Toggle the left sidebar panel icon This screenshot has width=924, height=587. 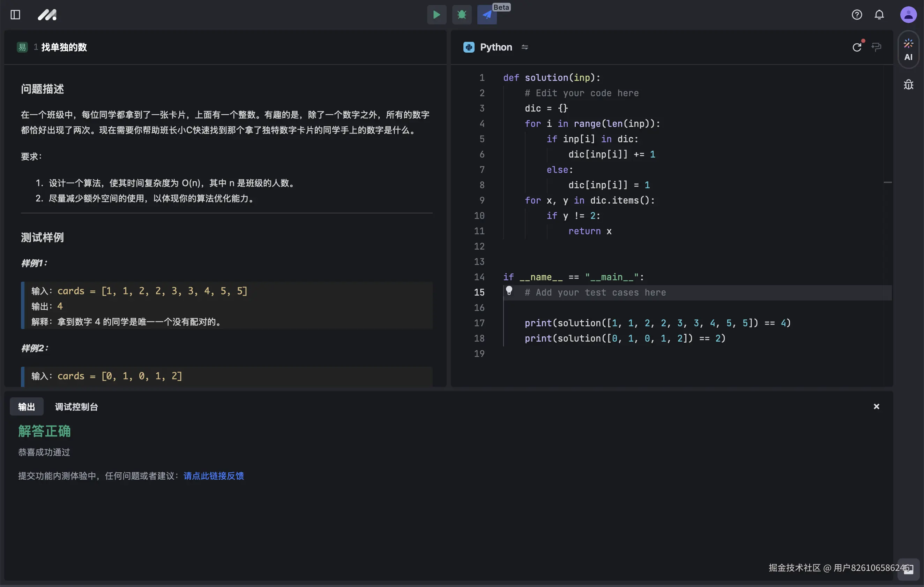[15, 15]
